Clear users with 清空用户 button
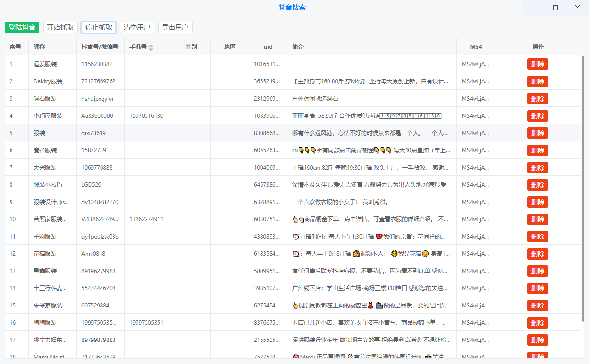Screen dimensions: 589x364 (137, 27)
